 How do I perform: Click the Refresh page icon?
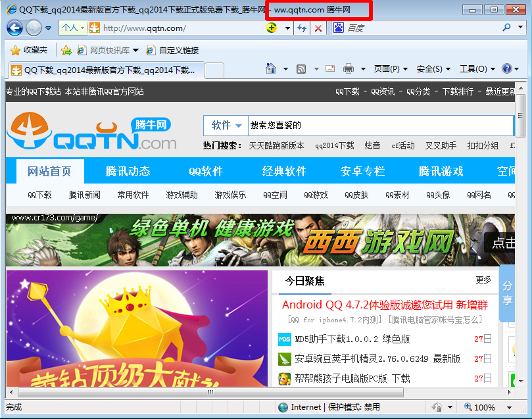(302, 28)
